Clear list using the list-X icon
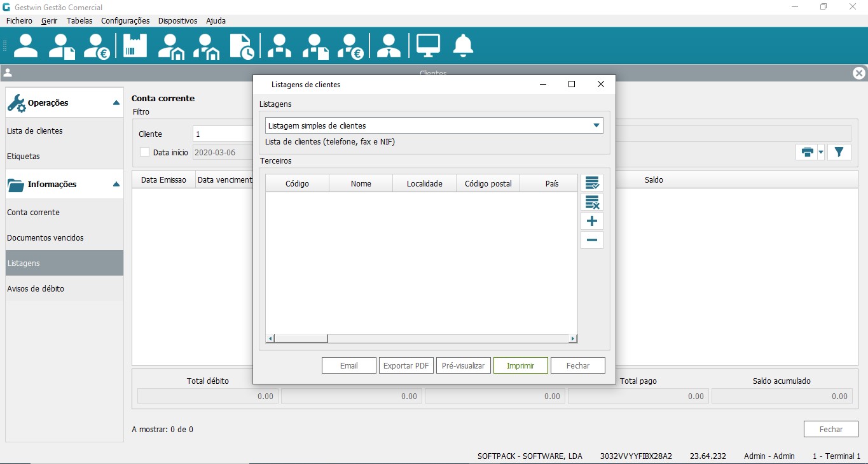 pos(592,202)
